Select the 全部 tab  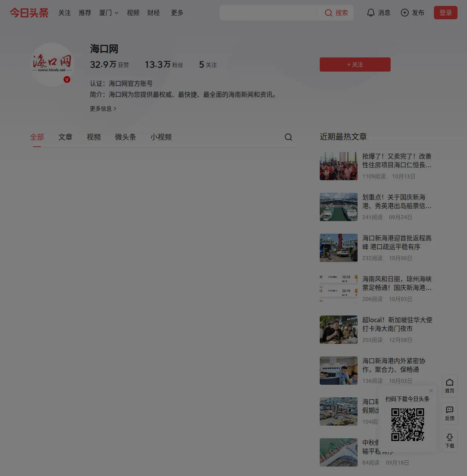pyautogui.click(x=37, y=137)
